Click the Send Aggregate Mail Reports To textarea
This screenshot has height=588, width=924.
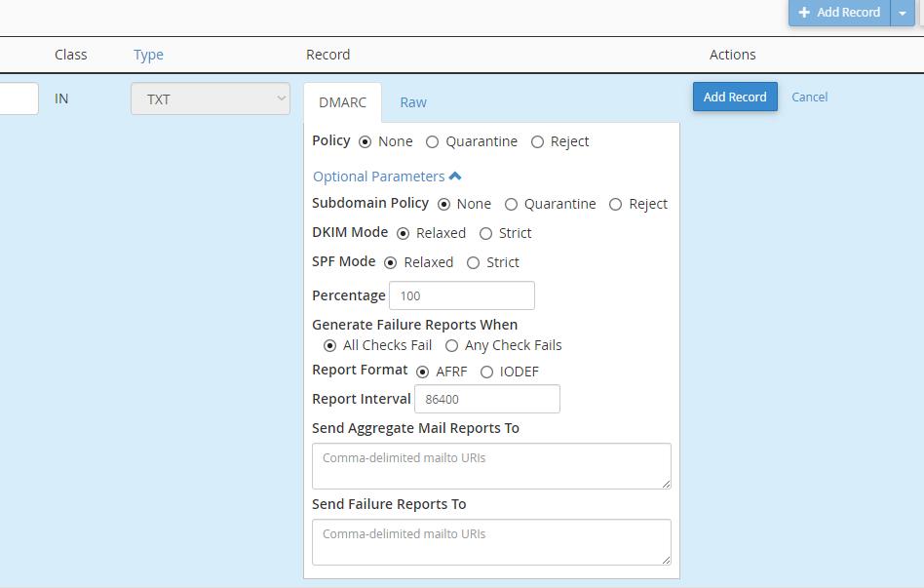(x=491, y=466)
